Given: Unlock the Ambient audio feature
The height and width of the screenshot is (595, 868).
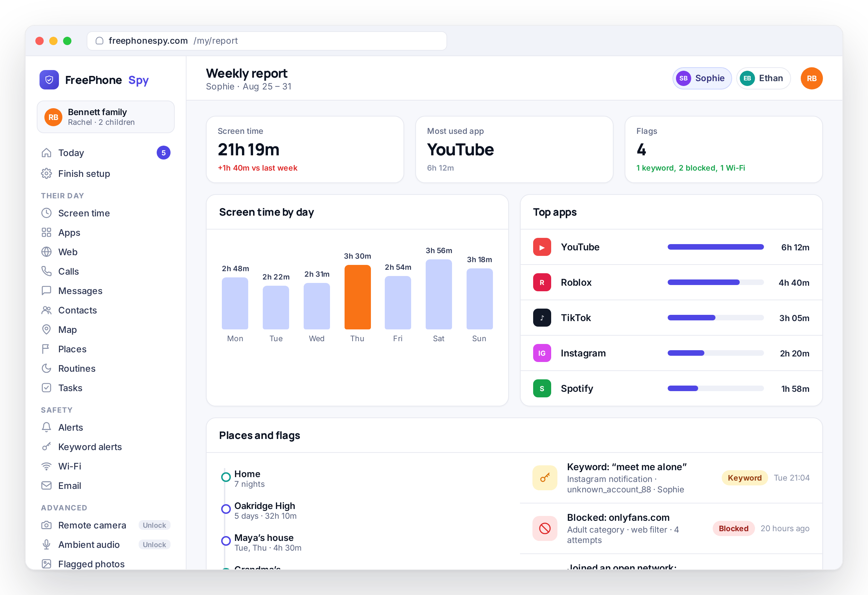Looking at the screenshot, I should [x=154, y=545].
